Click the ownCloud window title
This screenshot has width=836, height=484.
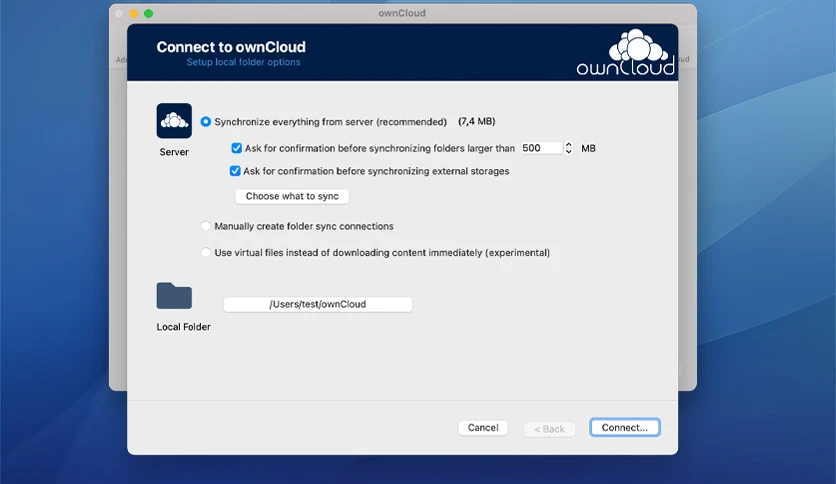tap(402, 13)
